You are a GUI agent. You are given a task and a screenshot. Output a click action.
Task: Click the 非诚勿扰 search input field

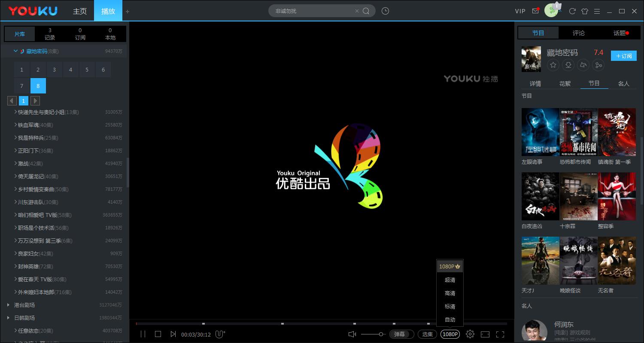click(313, 11)
